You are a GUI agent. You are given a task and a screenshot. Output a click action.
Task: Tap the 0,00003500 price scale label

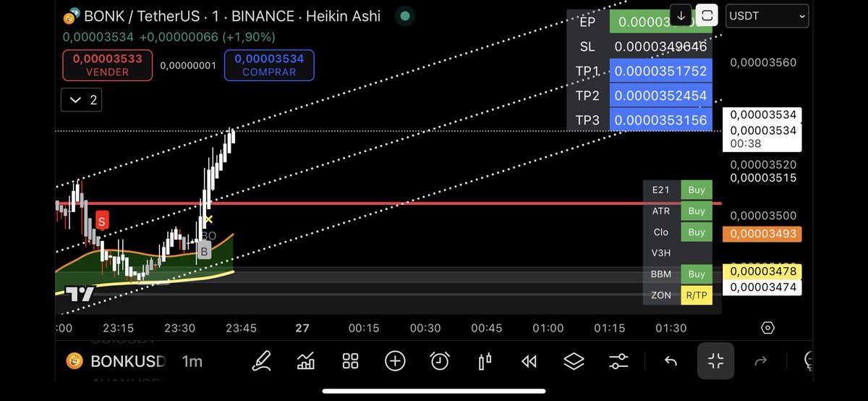pyautogui.click(x=763, y=216)
